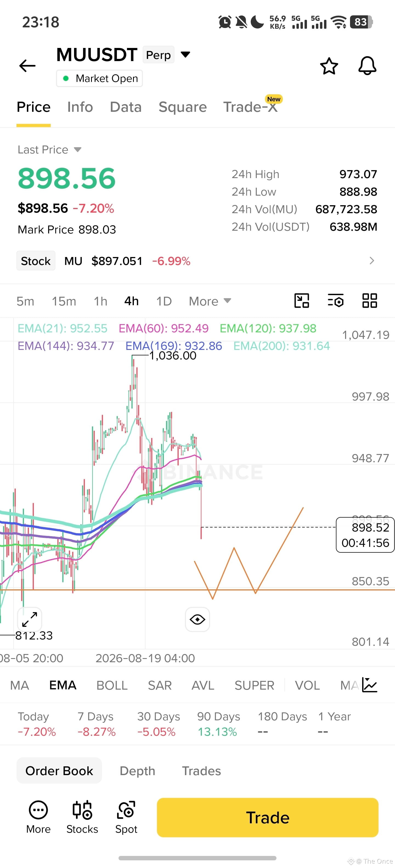Open price alert bell icon
The image size is (395, 868).
pos(367,66)
